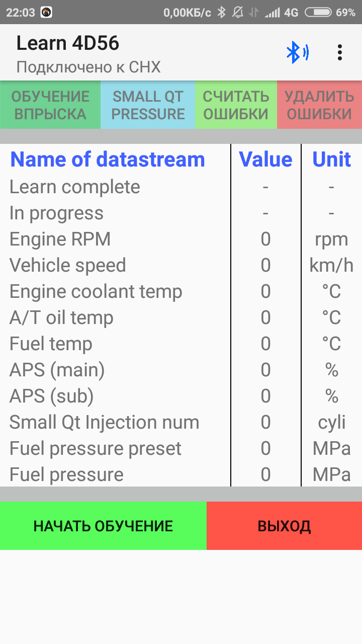Tap the battery icon in status bar
This screenshot has height=644, width=362.
[x=318, y=13]
